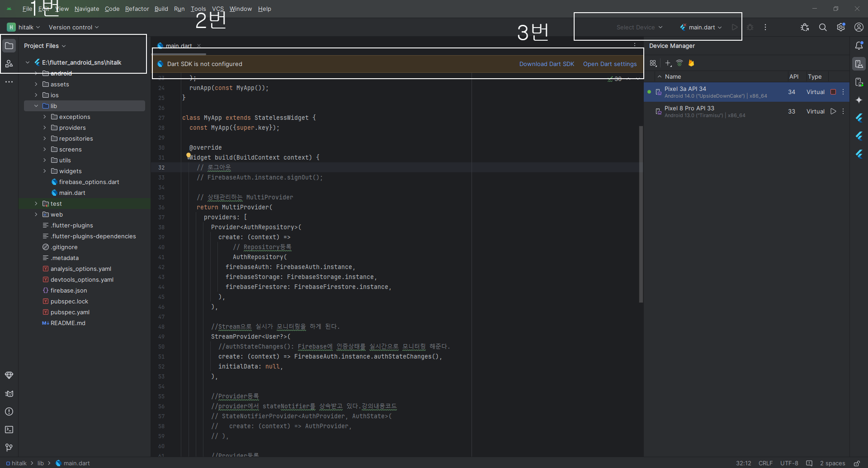Open the Window menu

(241, 9)
